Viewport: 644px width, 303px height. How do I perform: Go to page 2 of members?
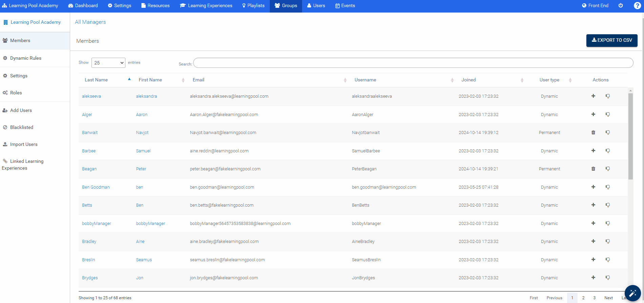(583, 298)
